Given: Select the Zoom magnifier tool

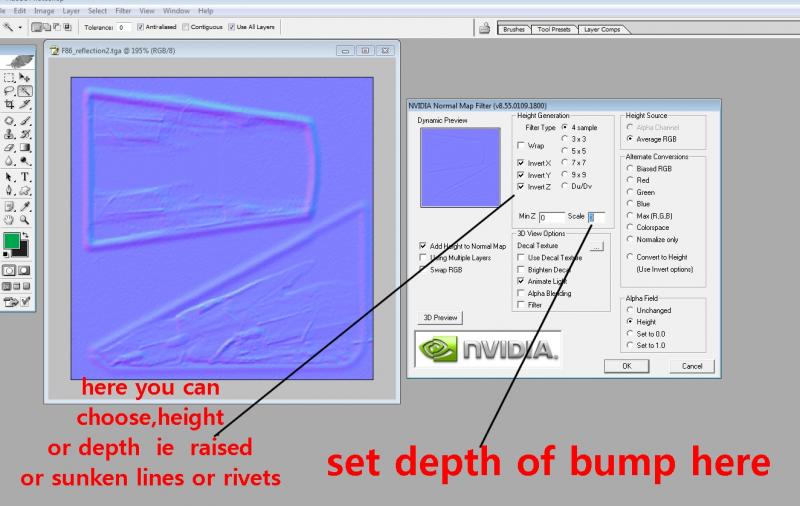Looking at the screenshot, I should [x=25, y=220].
